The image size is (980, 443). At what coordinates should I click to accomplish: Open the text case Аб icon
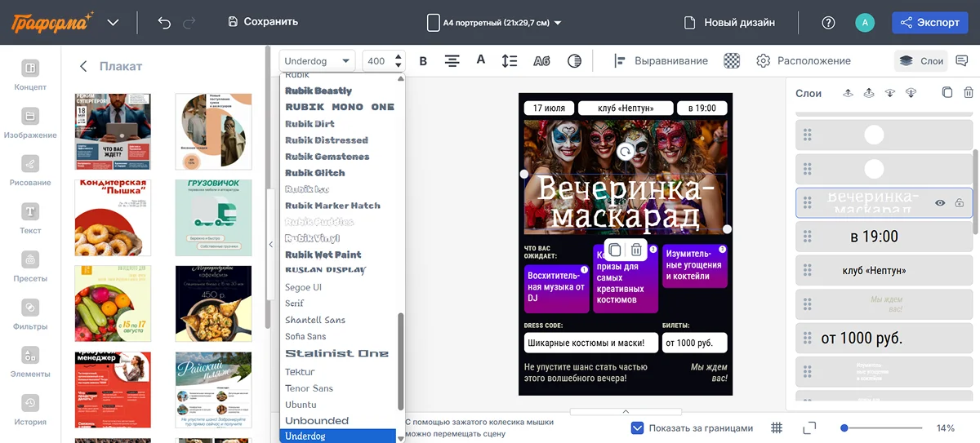point(541,60)
